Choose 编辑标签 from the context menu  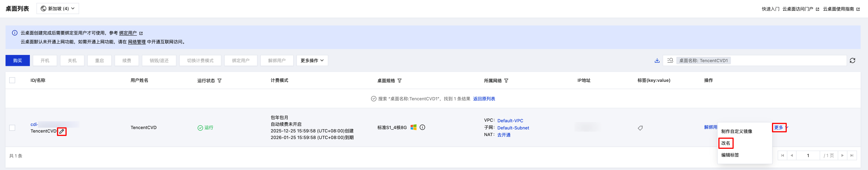click(x=730, y=155)
